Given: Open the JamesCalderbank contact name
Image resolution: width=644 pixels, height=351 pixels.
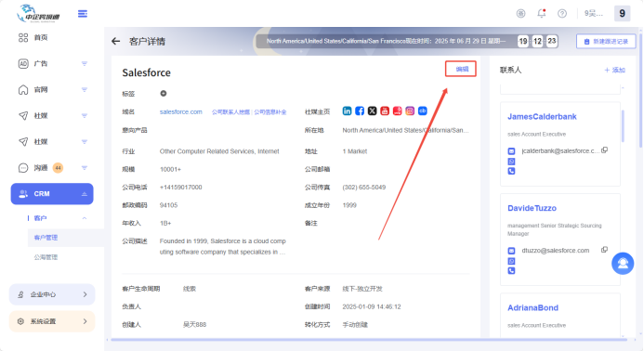Looking at the screenshot, I should 542,117.
